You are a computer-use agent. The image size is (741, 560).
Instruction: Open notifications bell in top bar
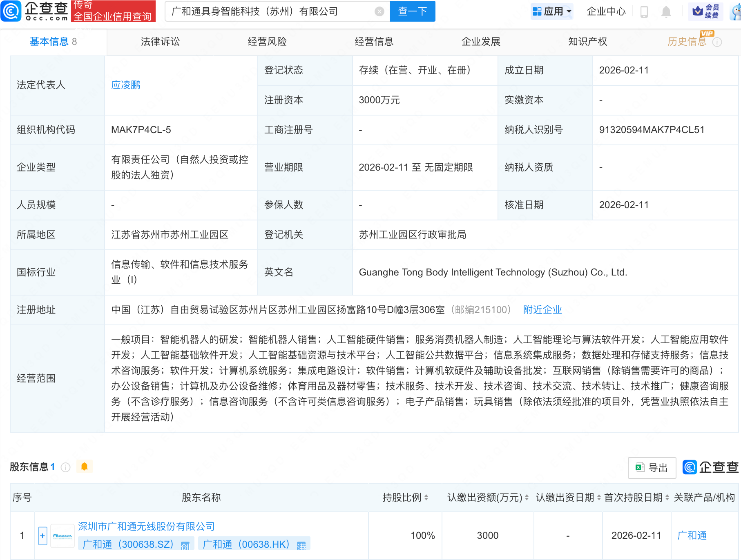[x=666, y=11]
